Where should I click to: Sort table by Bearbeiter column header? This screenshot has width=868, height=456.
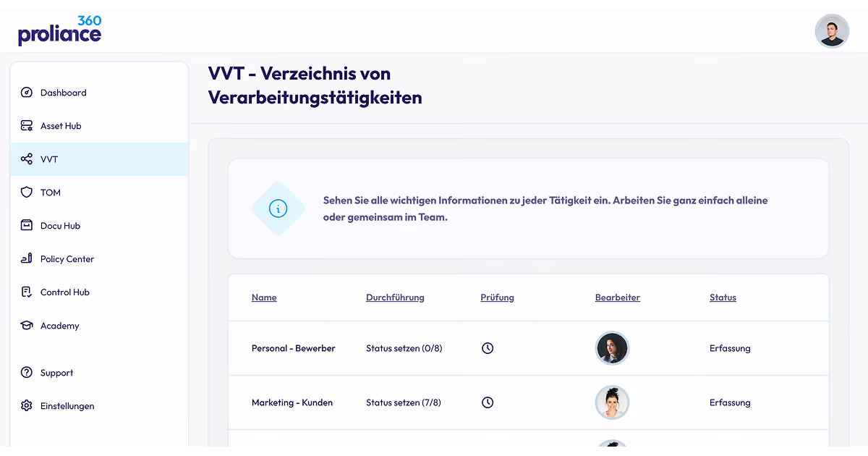point(617,297)
